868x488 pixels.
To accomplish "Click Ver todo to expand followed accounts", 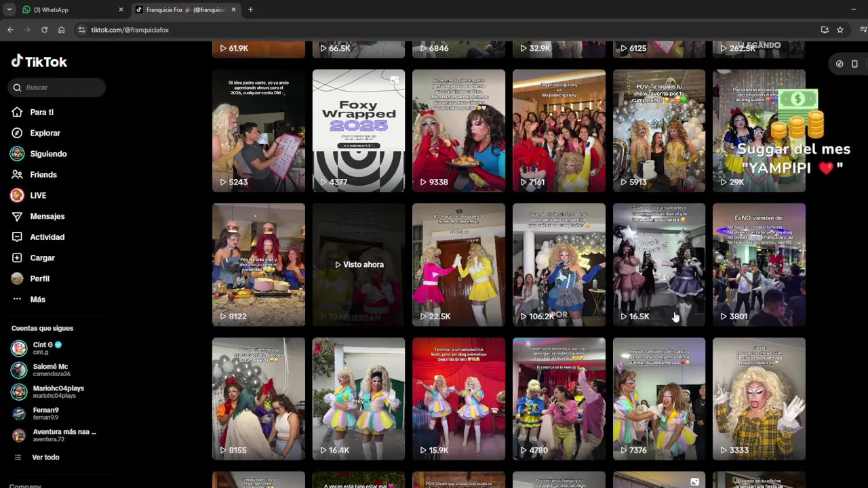I will (45, 457).
